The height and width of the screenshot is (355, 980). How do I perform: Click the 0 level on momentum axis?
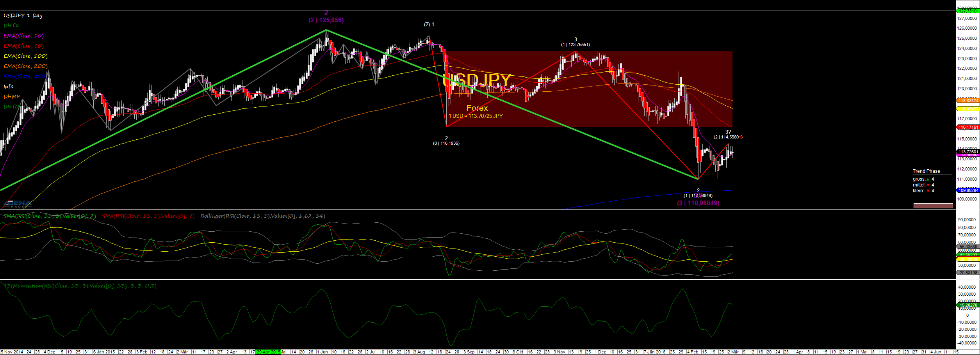pos(968,316)
